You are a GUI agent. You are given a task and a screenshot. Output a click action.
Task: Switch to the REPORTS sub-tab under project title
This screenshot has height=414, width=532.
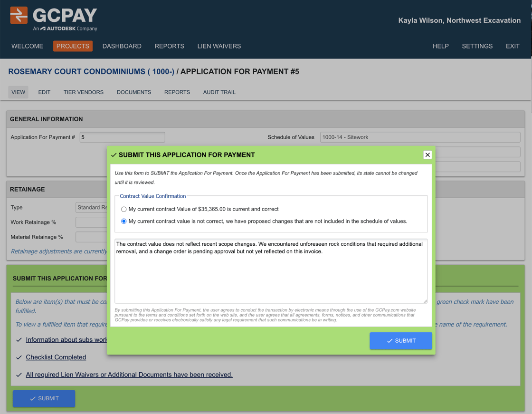click(177, 92)
